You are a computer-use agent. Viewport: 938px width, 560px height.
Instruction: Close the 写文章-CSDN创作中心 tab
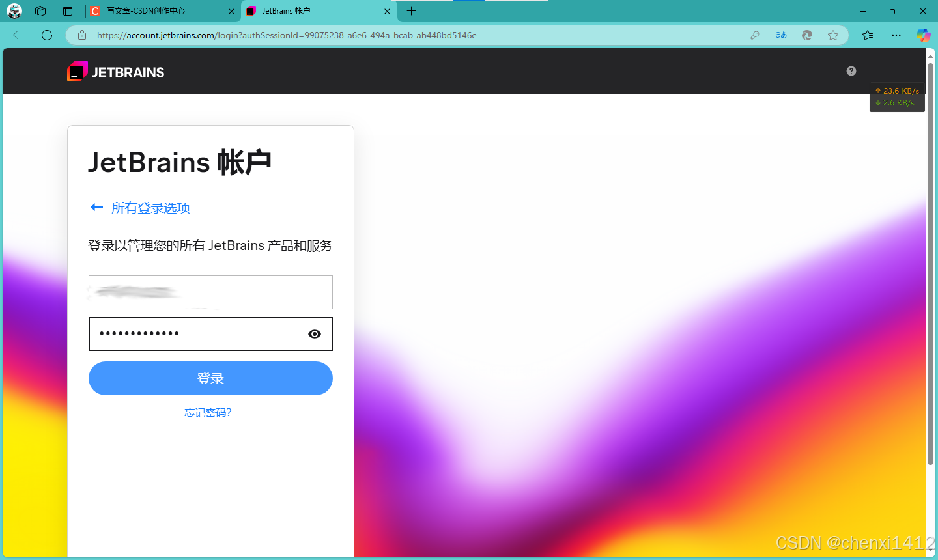(x=231, y=11)
